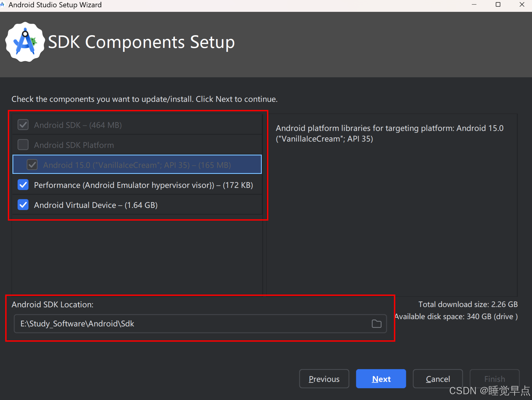Enable the Android SDK Platform checkbox
Screen dimensions: 532x400
click(x=23, y=145)
